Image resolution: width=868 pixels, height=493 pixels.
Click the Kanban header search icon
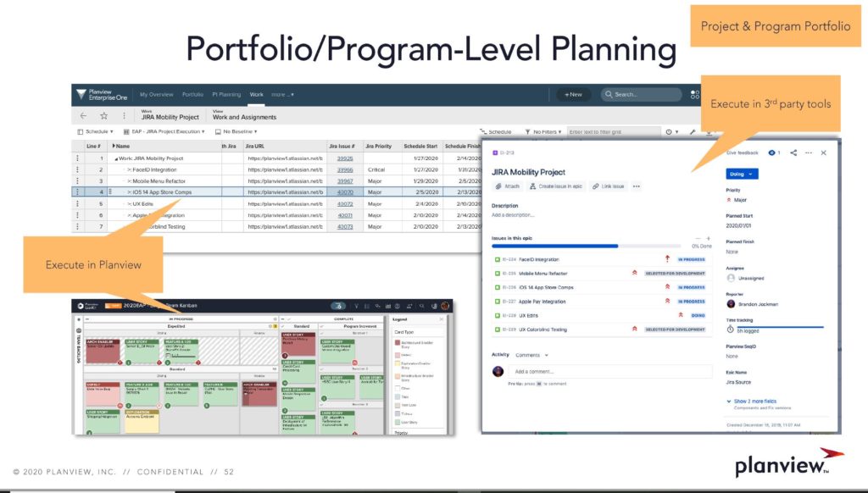[x=422, y=306]
